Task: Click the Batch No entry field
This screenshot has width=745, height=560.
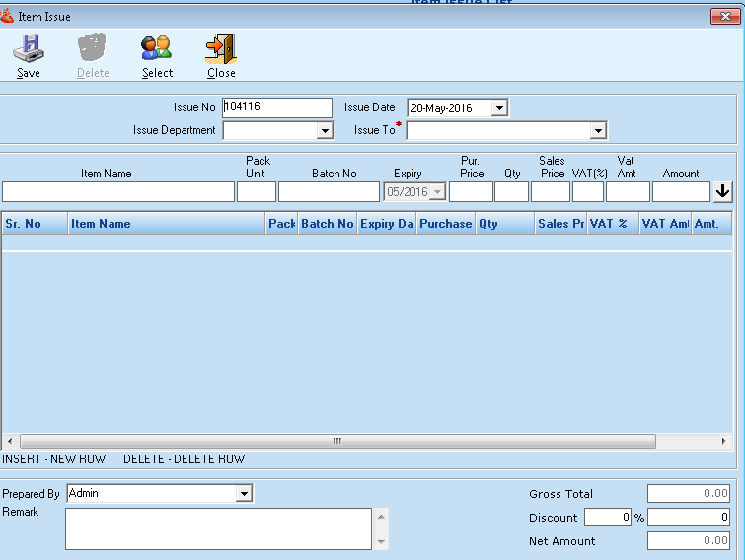Action: coord(329,192)
